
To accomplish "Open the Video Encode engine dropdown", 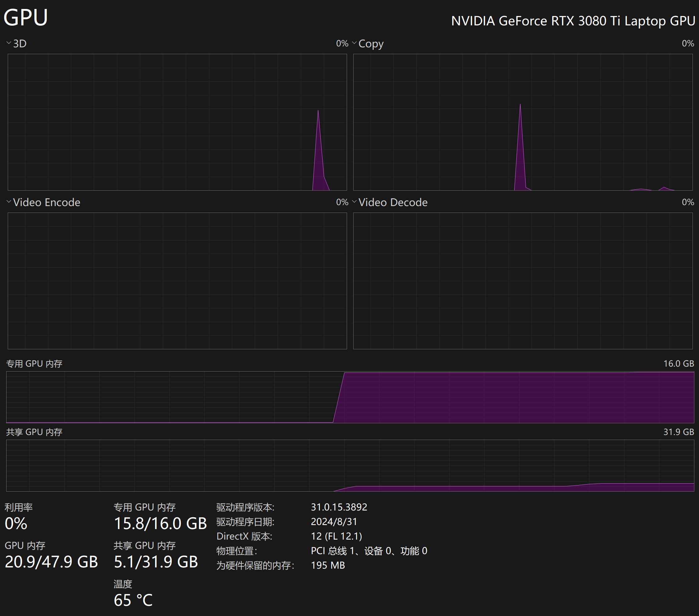I will pos(9,202).
